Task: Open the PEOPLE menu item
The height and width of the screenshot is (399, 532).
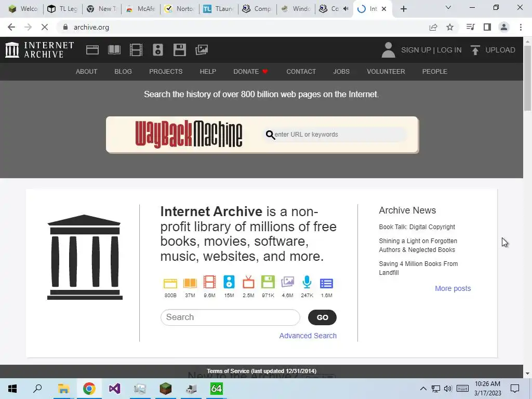Action: tap(435, 72)
